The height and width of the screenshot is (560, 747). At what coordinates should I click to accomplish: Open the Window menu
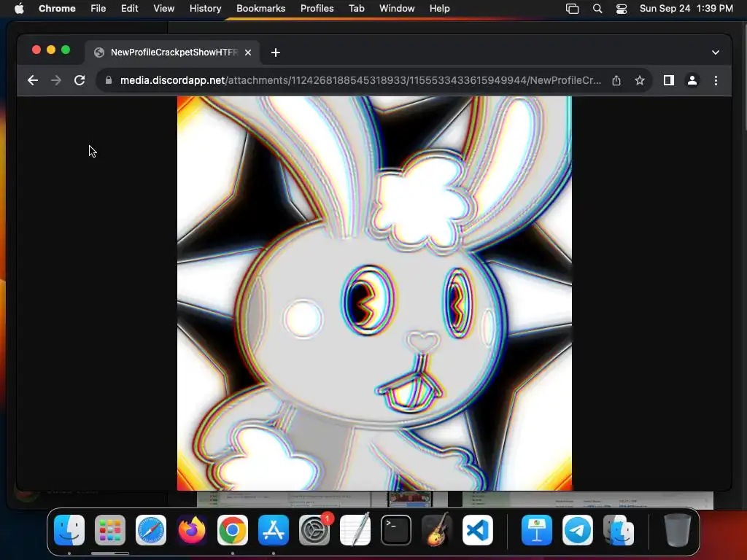397,9
